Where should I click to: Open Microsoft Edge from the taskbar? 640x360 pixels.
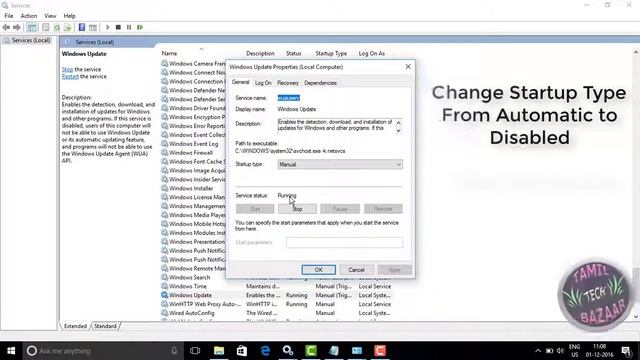tap(265, 351)
